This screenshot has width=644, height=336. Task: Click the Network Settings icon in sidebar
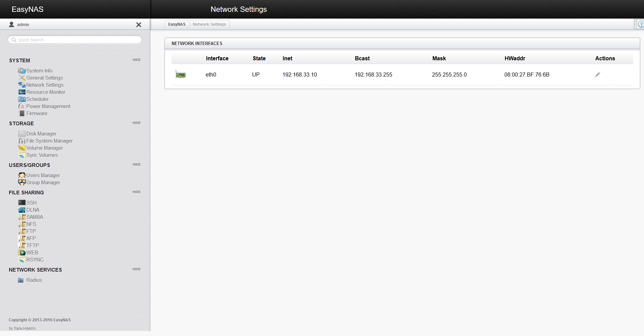click(x=22, y=85)
